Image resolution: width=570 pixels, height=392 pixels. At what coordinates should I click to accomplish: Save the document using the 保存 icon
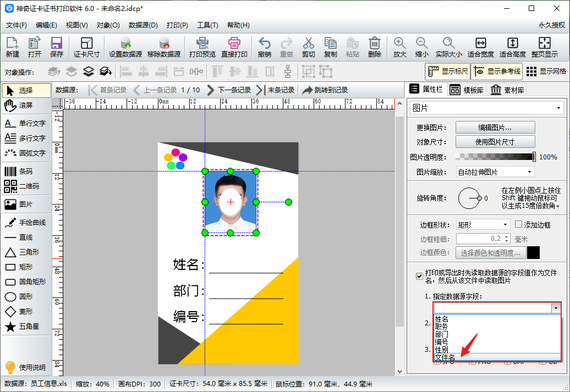[x=56, y=47]
